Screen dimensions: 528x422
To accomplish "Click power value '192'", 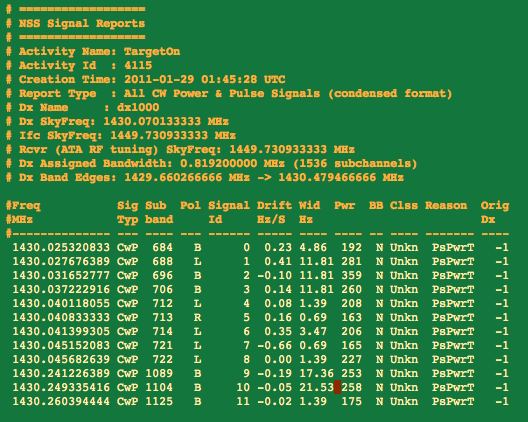I will (352, 248).
